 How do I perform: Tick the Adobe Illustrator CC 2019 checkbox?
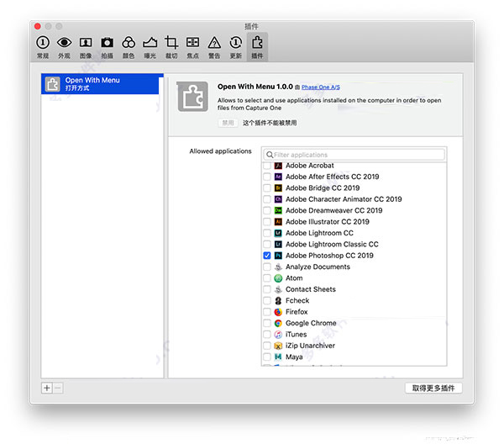click(x=267, y=222)
